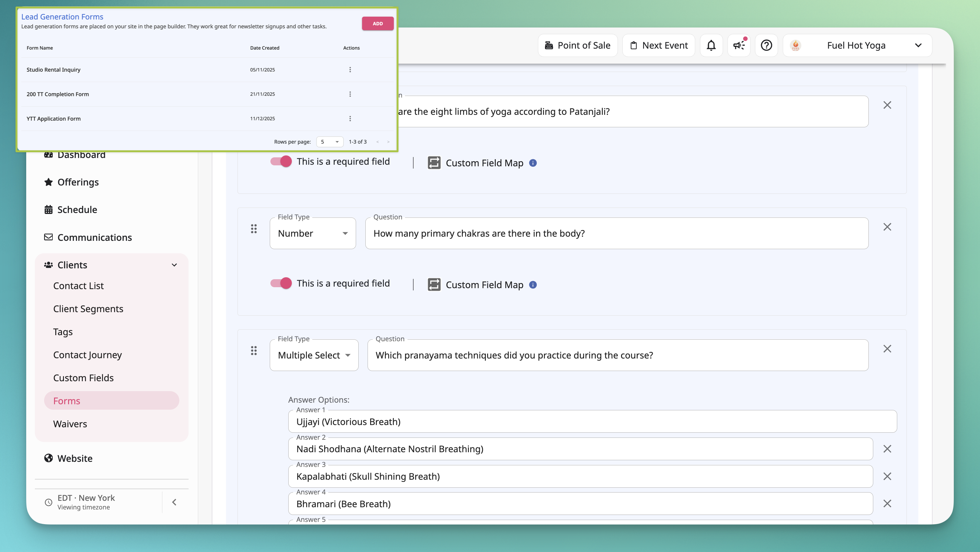The height and width of the screenshot is (552, 980).
Task: Click the Website globe icon
Action: (48, 458)
